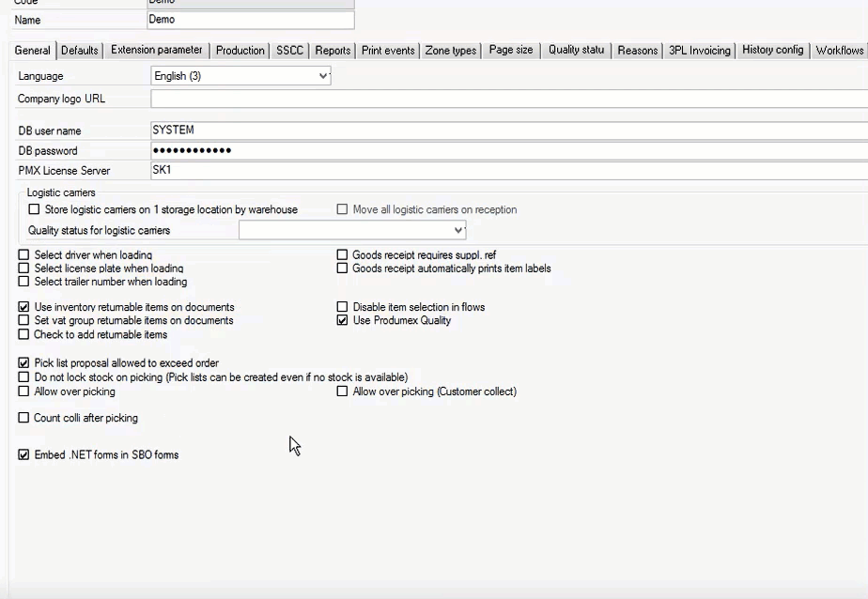Screen dimensions: 868x599
Task: Check Count colli after picking
Action: tap(24, 418)
